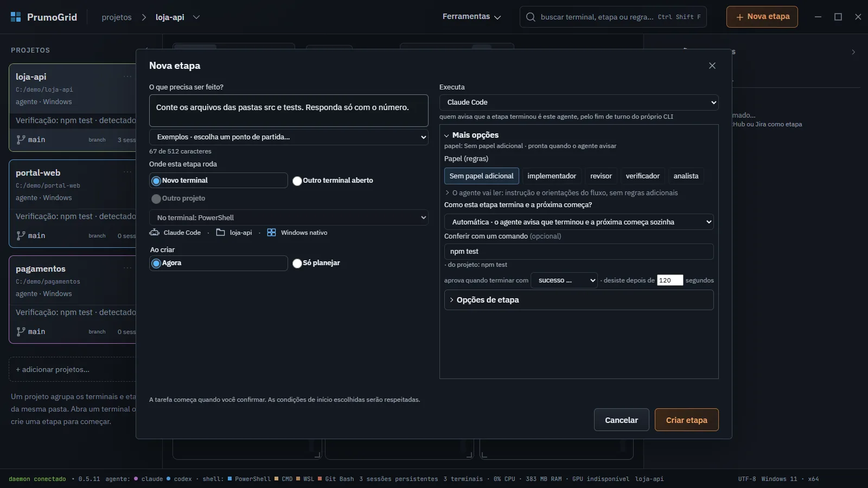868x488 pixels.
Task: Choose the Sem papel adicional role
Action: pos(482,176)
